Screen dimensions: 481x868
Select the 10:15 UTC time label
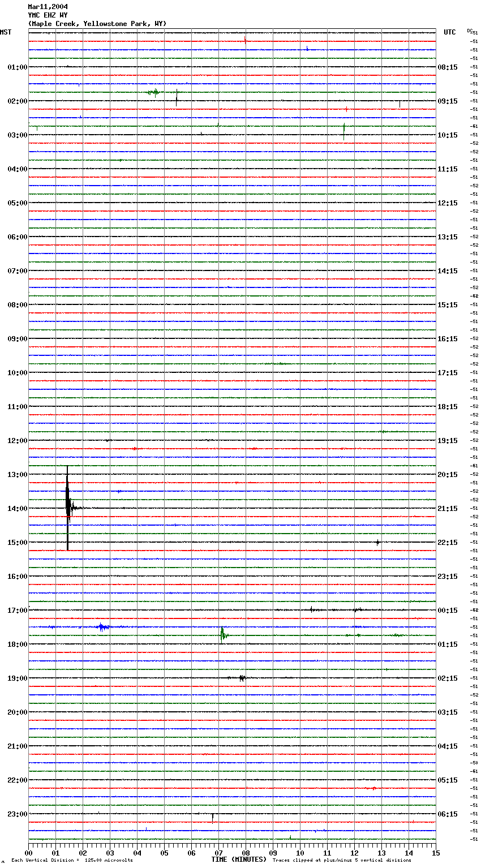pos(448,135)
